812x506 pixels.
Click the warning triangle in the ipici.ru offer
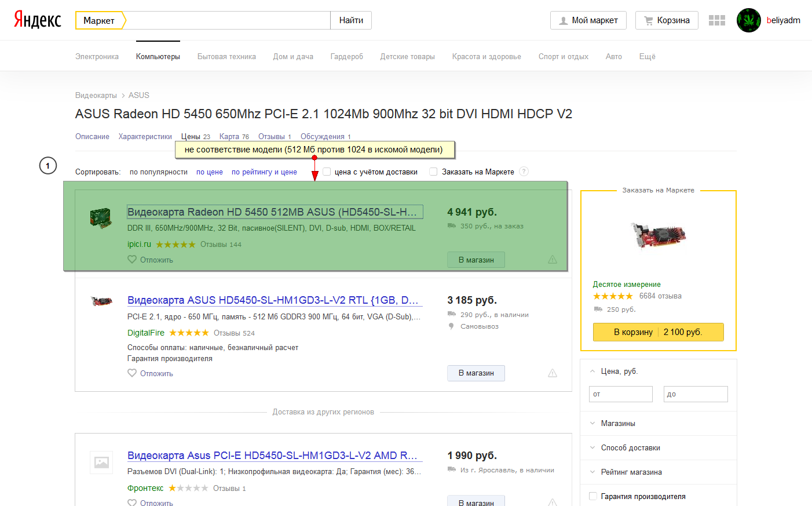coord(553,260)
